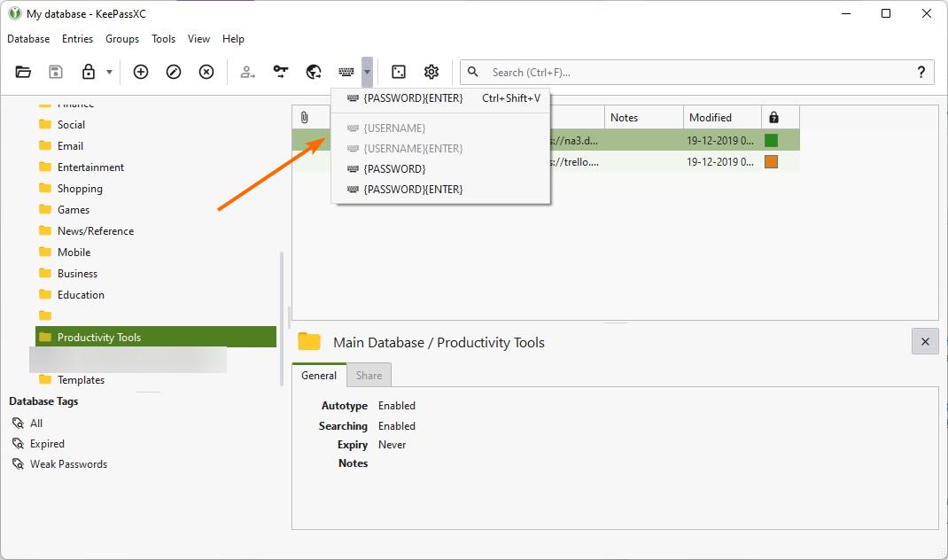The width and height of the screenshot is (948, 560).
Task: Lock database with padlock toolbar icon
Action: [x=89, y=72]
